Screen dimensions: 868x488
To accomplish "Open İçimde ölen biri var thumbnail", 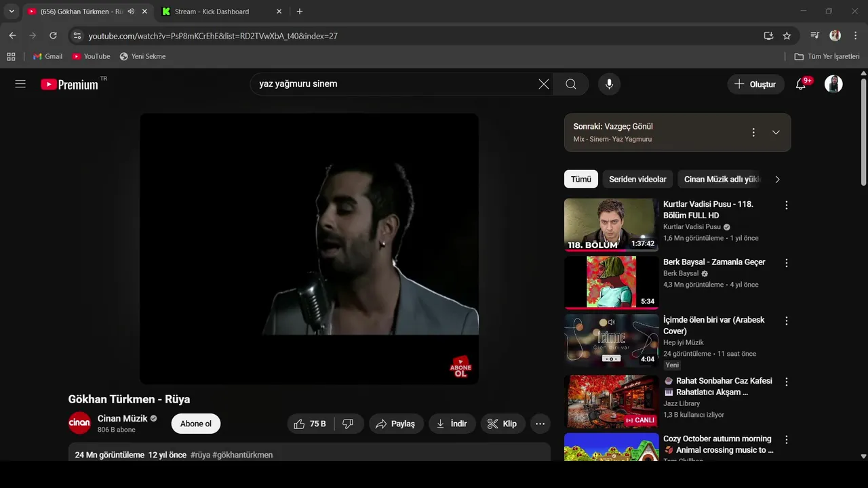I will 611,340.
